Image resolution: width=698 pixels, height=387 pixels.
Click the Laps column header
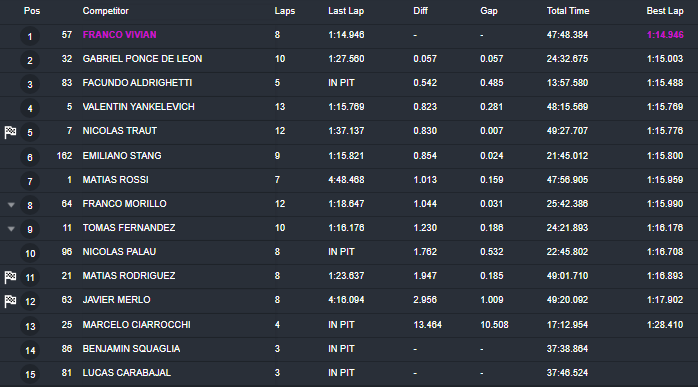point(284,11)
